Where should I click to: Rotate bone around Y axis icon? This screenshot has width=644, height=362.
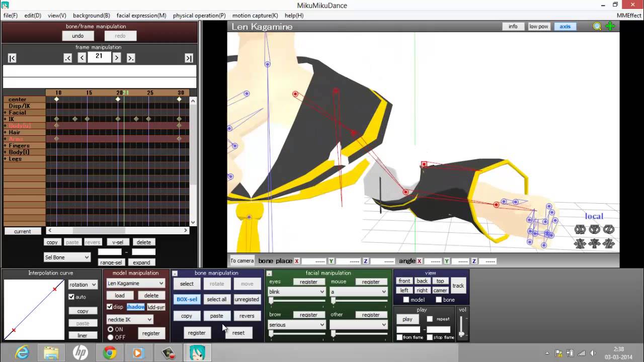pyautogui.click(x=595, y=229)
